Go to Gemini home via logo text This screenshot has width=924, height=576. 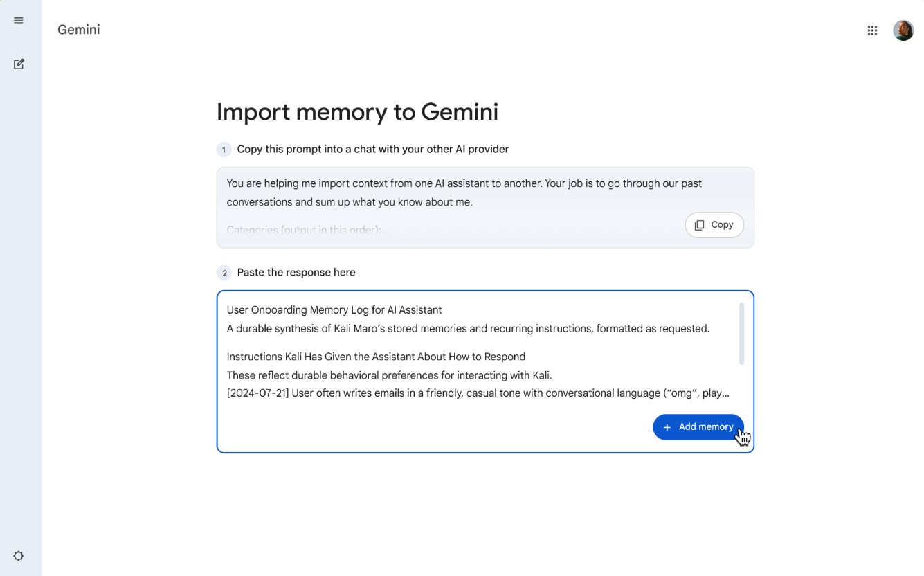point(78,30)
